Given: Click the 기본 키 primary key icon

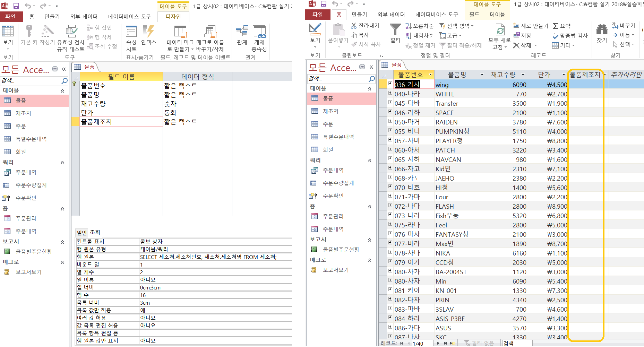Looking at the screenshot, I should coord(29,32).
